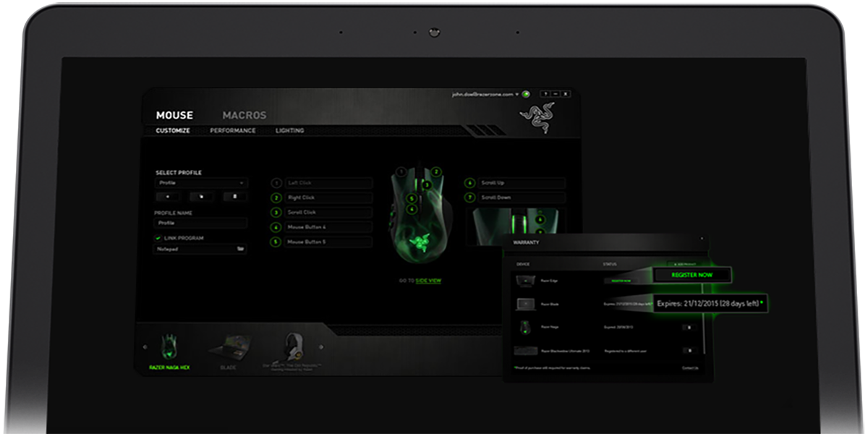Screen dimensions: 868x434
Task: Click the Profile Name input field
Action: 201,224
